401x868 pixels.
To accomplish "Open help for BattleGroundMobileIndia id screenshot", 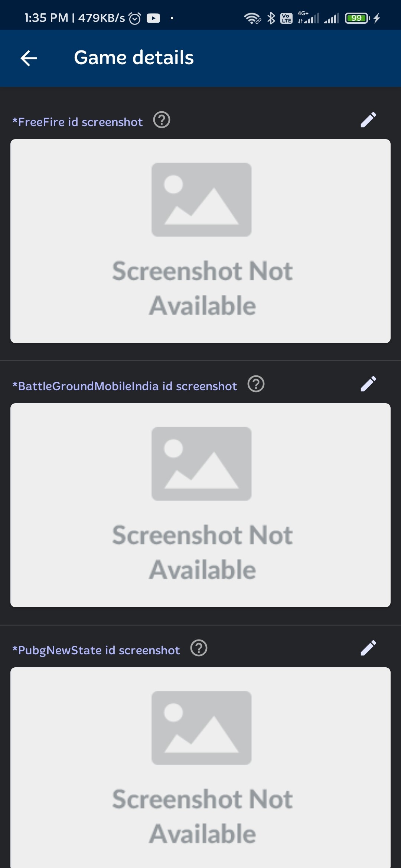I will (256, 384).
